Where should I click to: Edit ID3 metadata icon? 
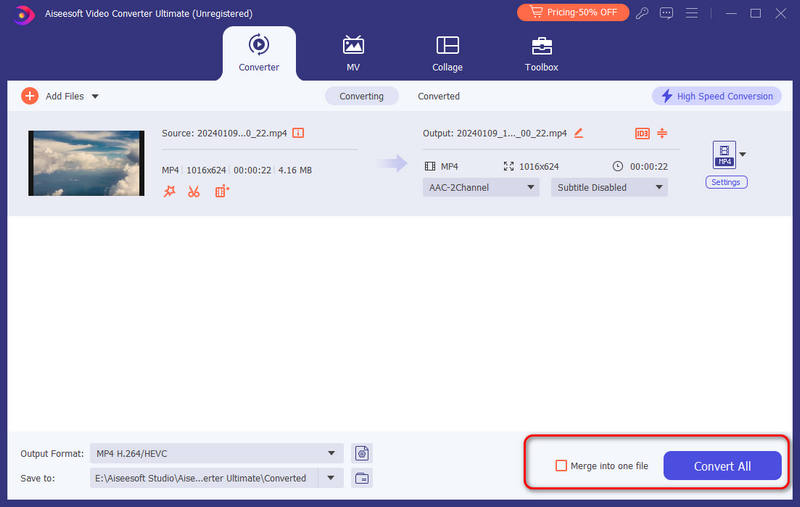tap(642, 133)
